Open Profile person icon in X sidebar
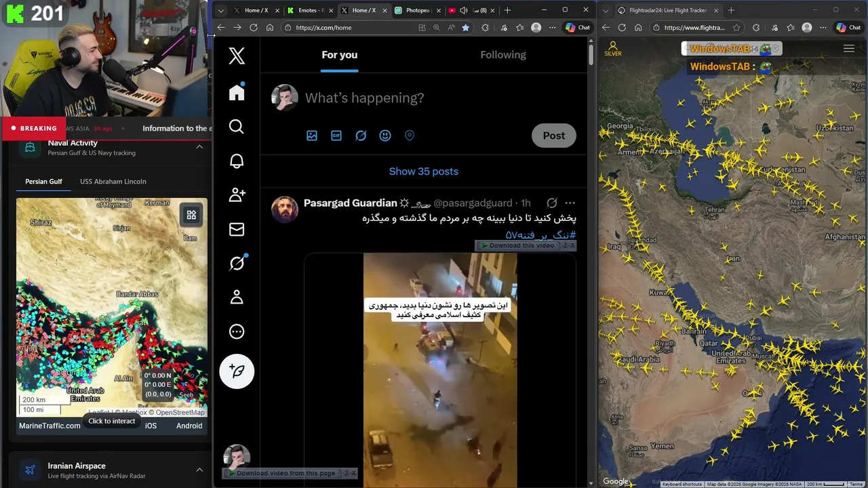This screenshot has width=868, height=488. pos(237,298)
